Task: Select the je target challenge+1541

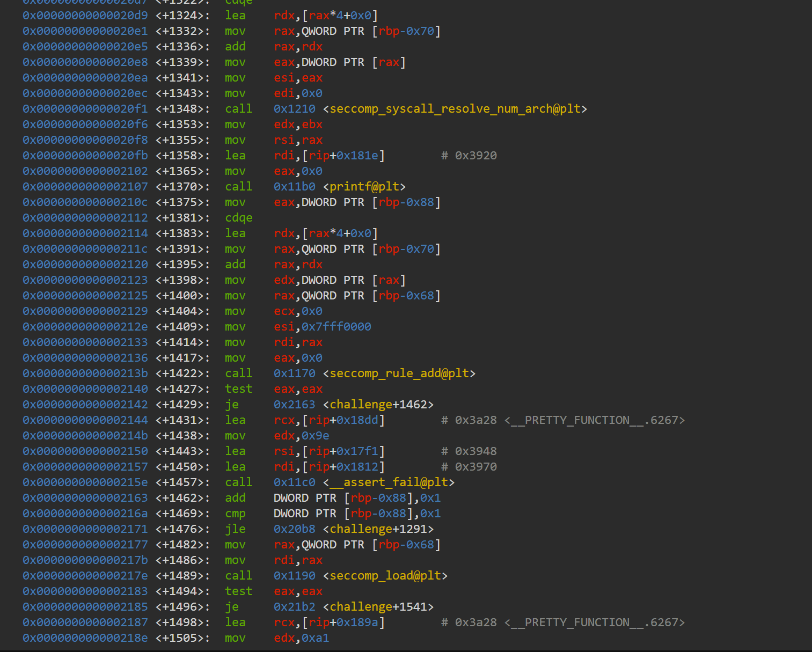Action: click(x=378, y=607)
